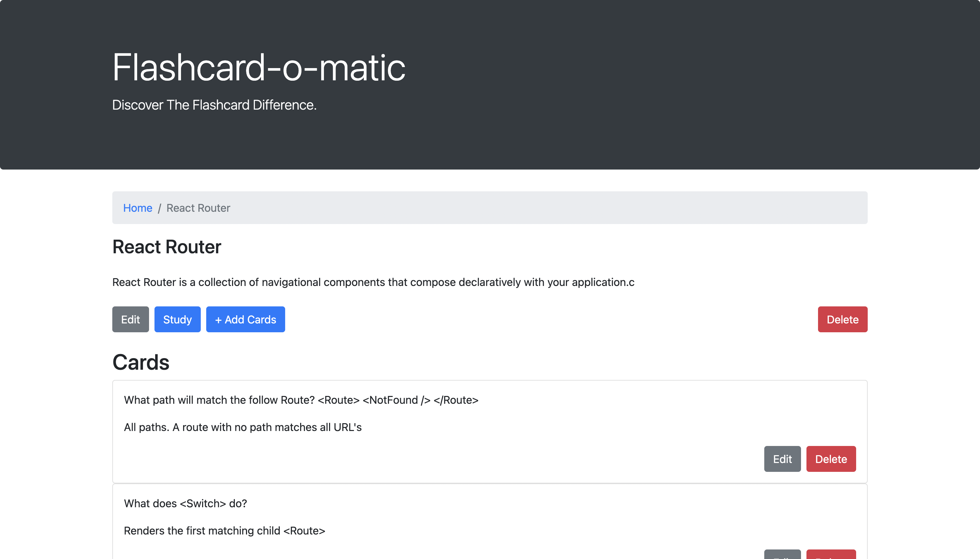Click the Flashcard-o-matic site title
The width and height of the screenshot is (980, 559).
(x=259, y=67)
